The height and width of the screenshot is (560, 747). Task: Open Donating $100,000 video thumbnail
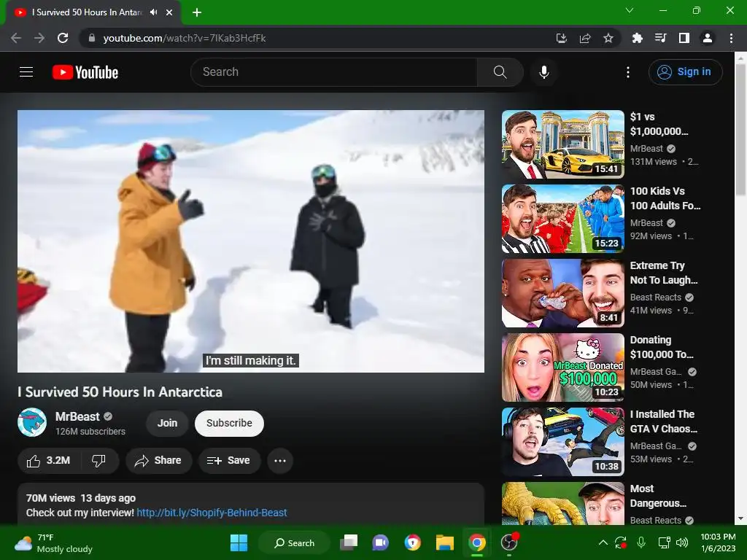[x=562, y=367]
